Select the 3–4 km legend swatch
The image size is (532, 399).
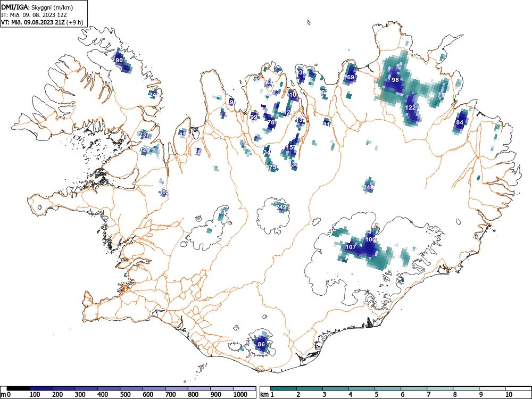point(336,388)
